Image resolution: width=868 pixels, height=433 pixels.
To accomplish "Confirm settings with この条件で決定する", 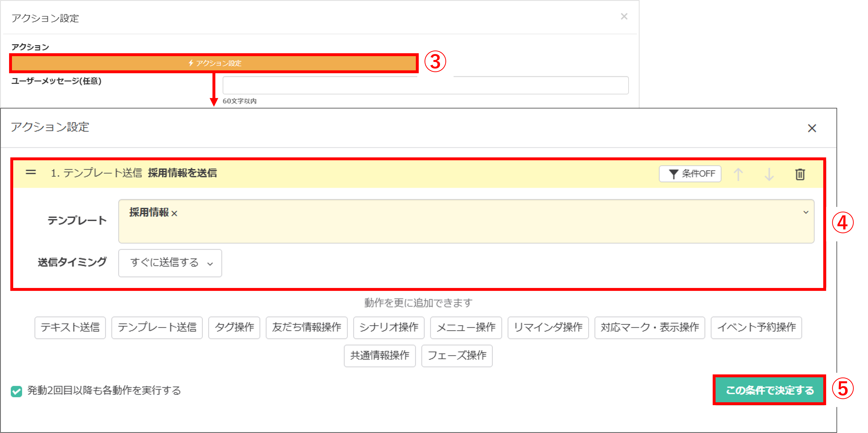I will [769, 390].
